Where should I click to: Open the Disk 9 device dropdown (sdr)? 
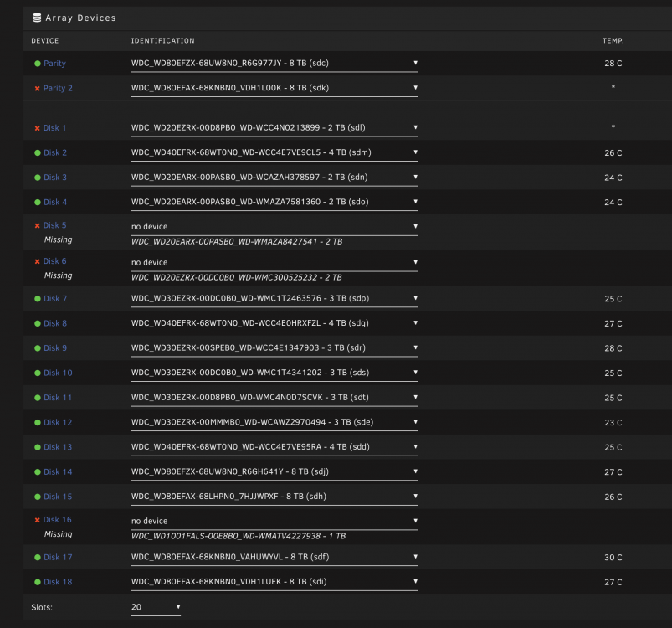(274, 348)
